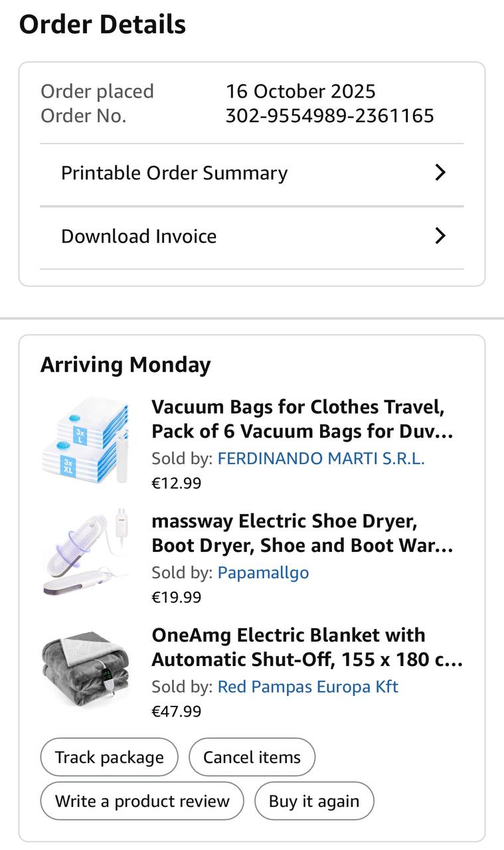
Task: Click the Arriving Monday heading
Action: pyautogui.click(x=126, y=365)
